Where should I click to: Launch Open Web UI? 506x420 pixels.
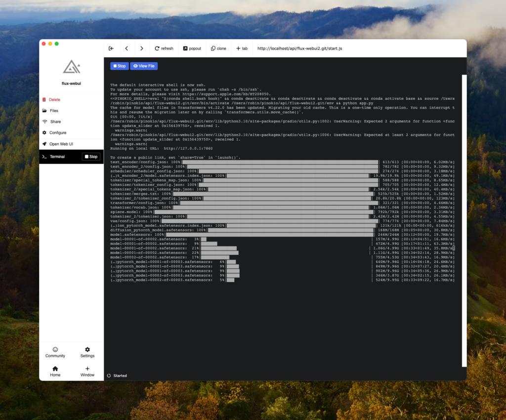click(71, 144)
